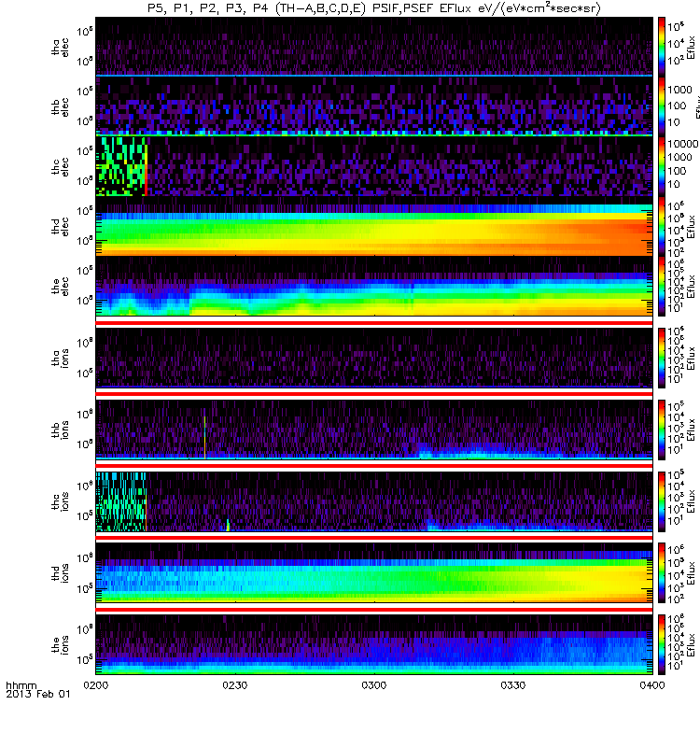
Task: Click the the ions Eflux color bar
Action: [x=662, y=644]
